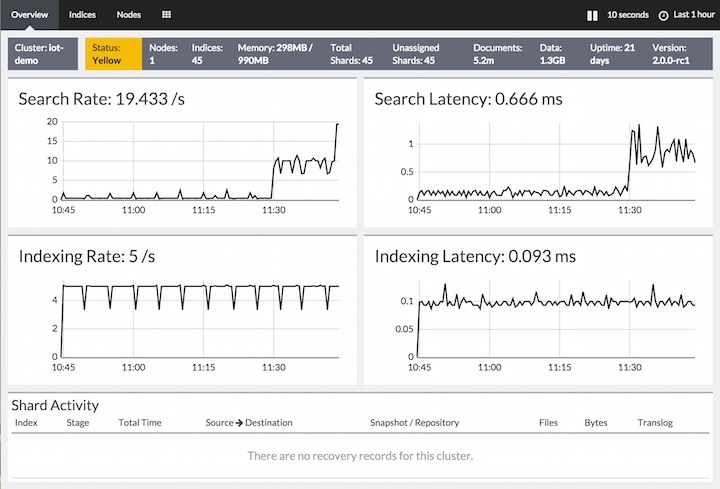This screenshot has width=720, height=489.
Task: Open the Indices tab
Action: click(82, 15)
